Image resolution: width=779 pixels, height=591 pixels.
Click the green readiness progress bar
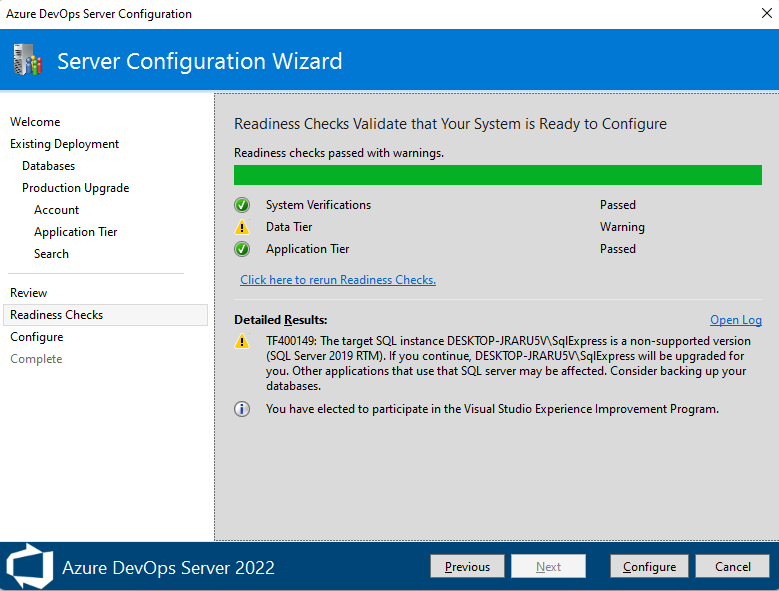[498, 175]
